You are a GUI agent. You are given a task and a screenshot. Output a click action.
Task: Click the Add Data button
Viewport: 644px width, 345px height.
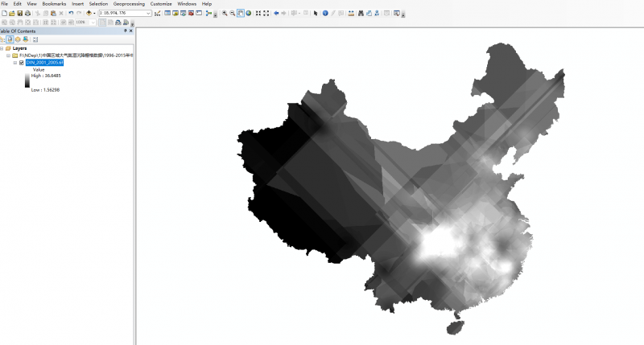coord(89,14)
